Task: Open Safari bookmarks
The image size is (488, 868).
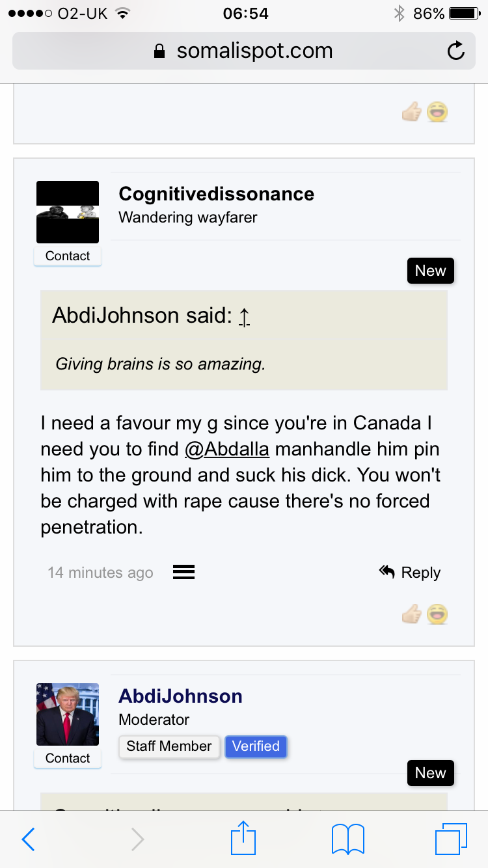Action: point(348,839)
